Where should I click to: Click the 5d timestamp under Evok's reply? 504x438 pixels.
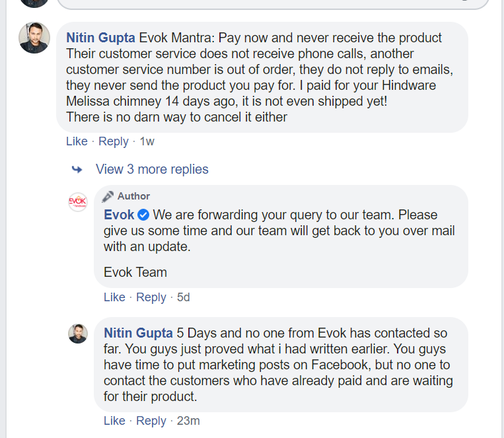point(184,297)
